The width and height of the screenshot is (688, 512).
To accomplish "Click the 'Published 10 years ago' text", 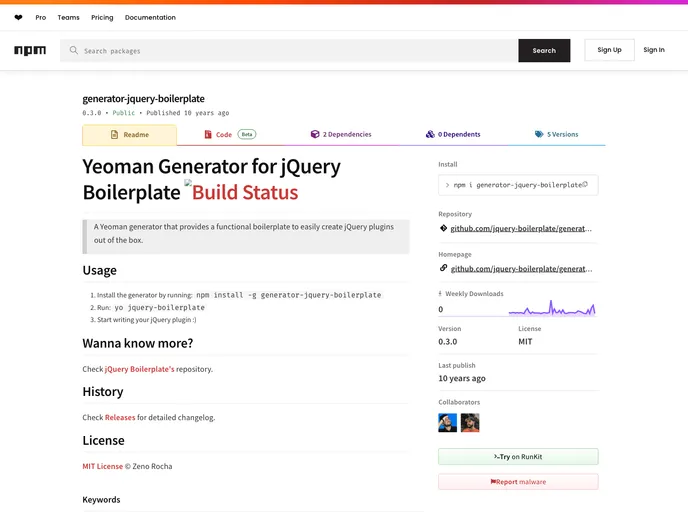I will click(188, 113).
